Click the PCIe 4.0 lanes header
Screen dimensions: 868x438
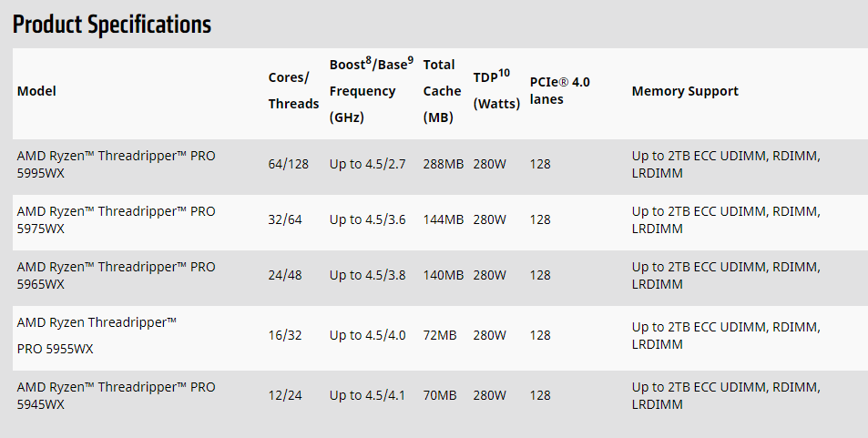point(559,91)
